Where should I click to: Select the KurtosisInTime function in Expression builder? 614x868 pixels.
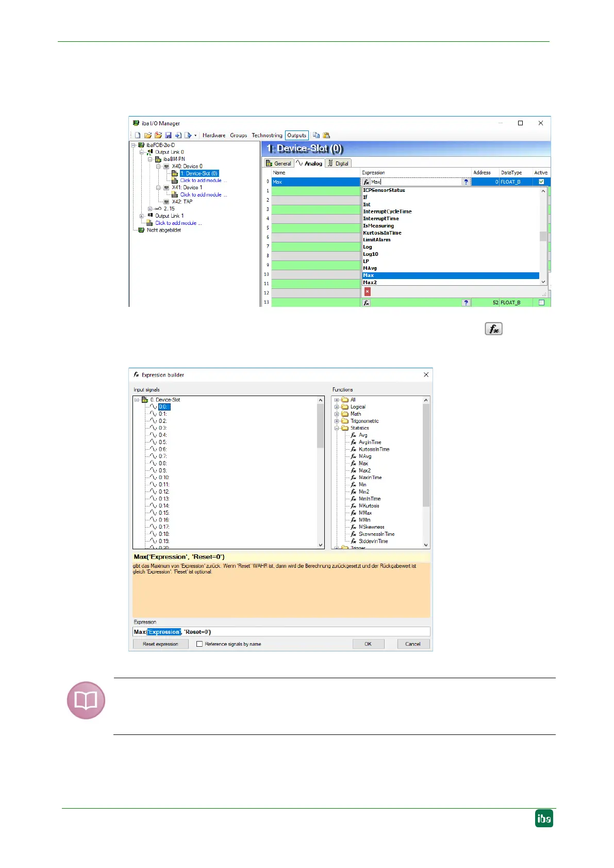click(x=374, y=449)
